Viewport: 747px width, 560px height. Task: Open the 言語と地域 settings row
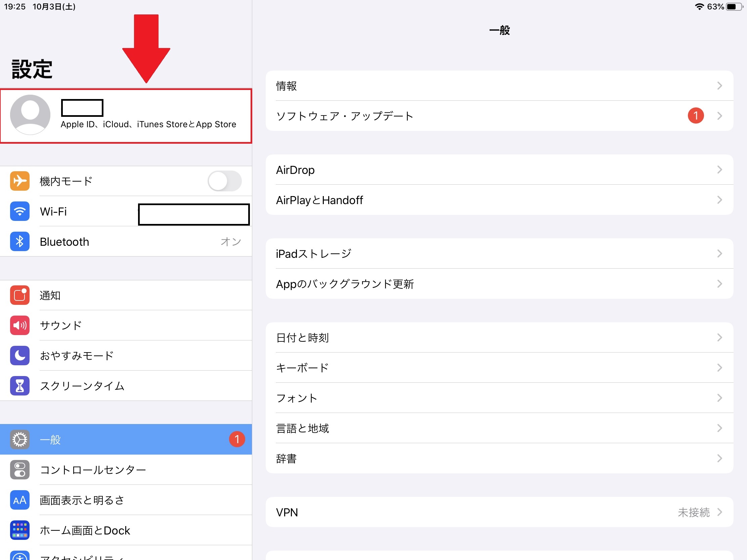click(499, 428)
